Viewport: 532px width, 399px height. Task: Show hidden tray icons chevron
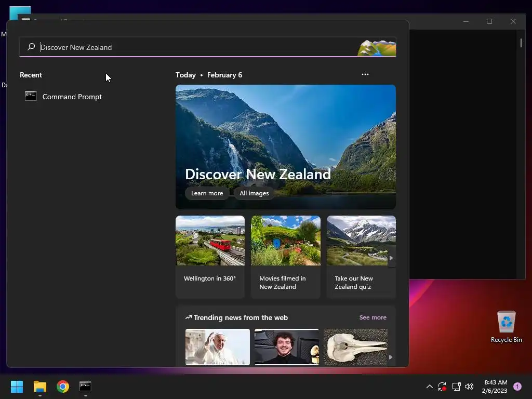[x=430, y=387]
